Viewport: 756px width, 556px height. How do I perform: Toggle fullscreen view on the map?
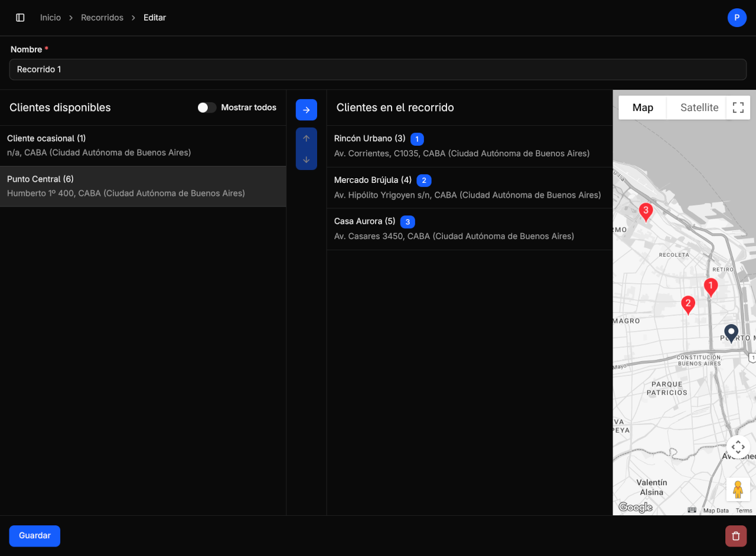pos(738,107)
